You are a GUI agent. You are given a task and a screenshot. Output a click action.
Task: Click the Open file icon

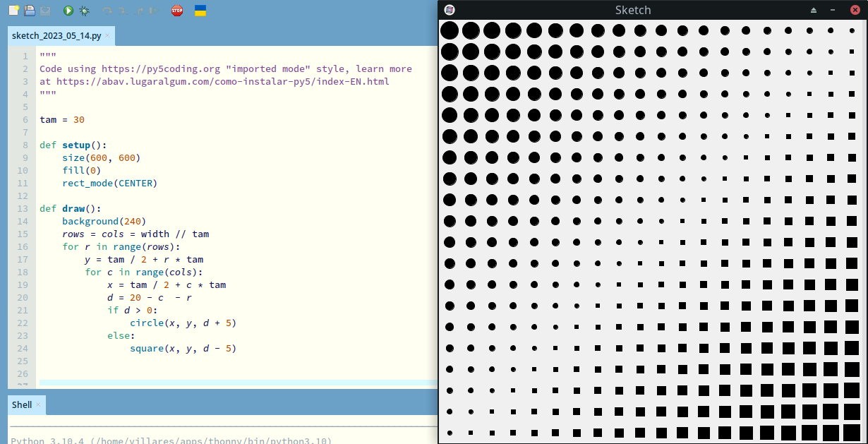tap(30, 11)
